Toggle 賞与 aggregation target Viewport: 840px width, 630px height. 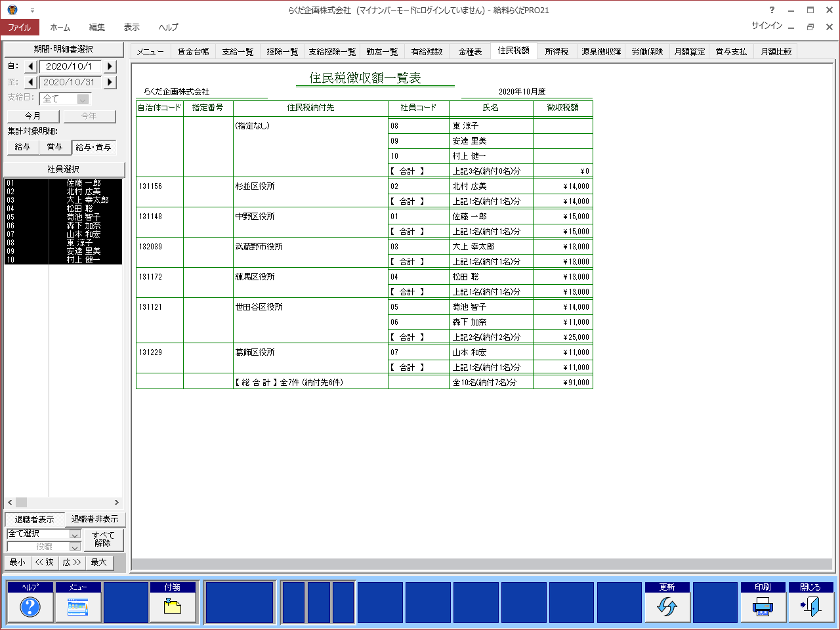pos(55,147)
